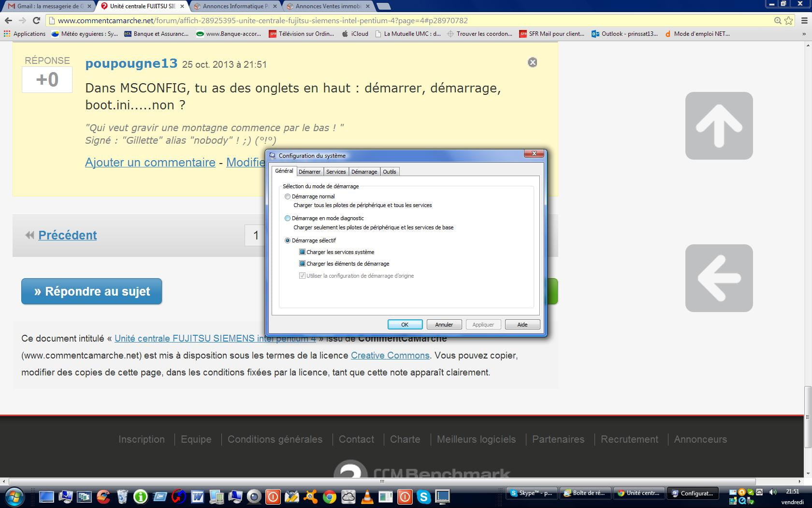The height and width of the screenshot is (508, 812).
Task: Open the Recycle Bin icon in the taskbar
Action: coord(122,496)
